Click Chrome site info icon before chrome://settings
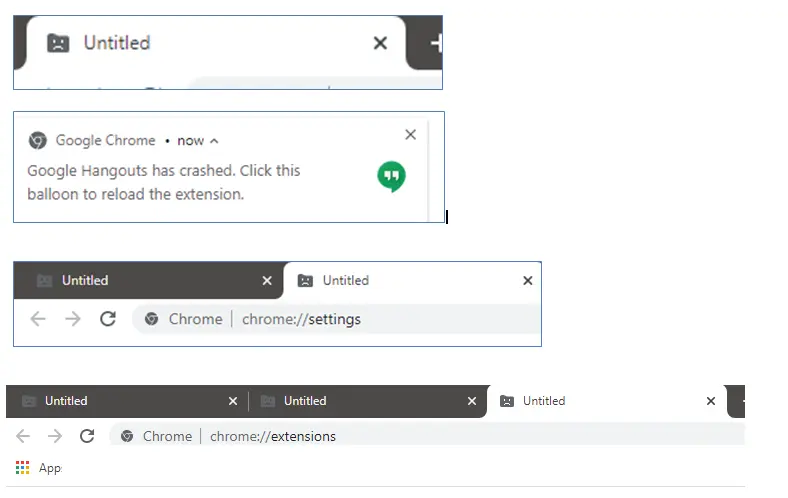The height and width of the screenshot is (498, 788). pos(152,319)
